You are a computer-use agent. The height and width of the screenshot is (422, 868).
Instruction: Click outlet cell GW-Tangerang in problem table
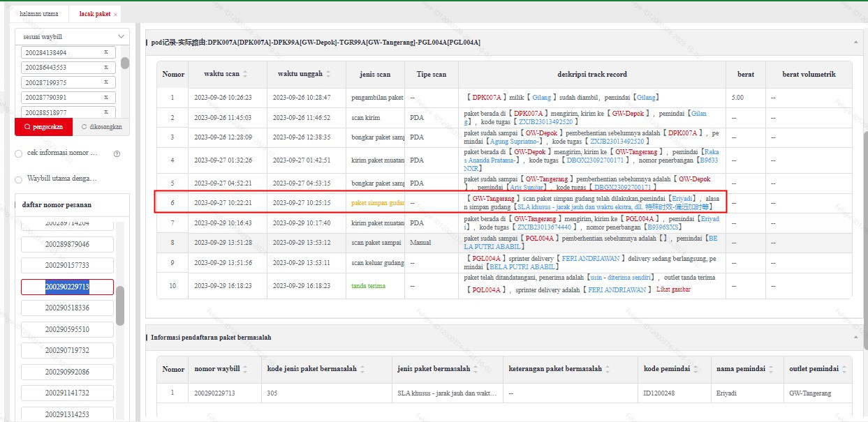tap(810, 393)
